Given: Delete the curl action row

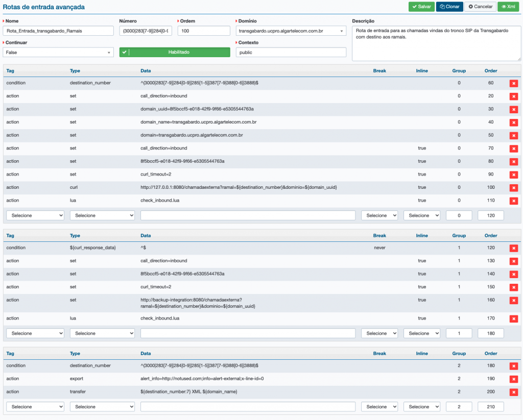Looking at the screenshot, I should point(513,188).
